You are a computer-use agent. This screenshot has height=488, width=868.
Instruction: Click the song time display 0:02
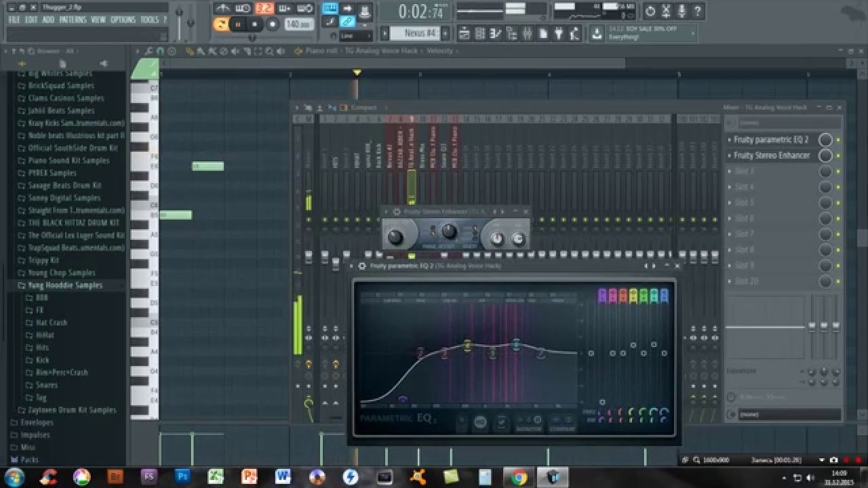point(420,12)
